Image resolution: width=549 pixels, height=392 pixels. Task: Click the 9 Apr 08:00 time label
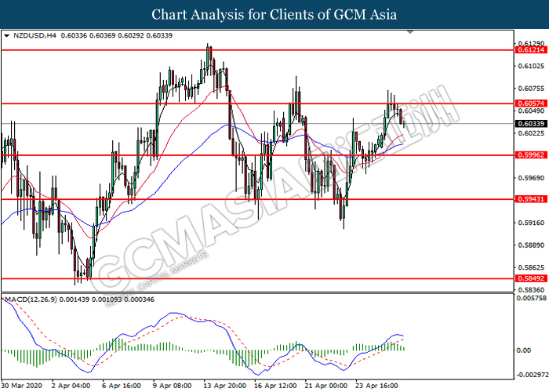click(173, 386)
